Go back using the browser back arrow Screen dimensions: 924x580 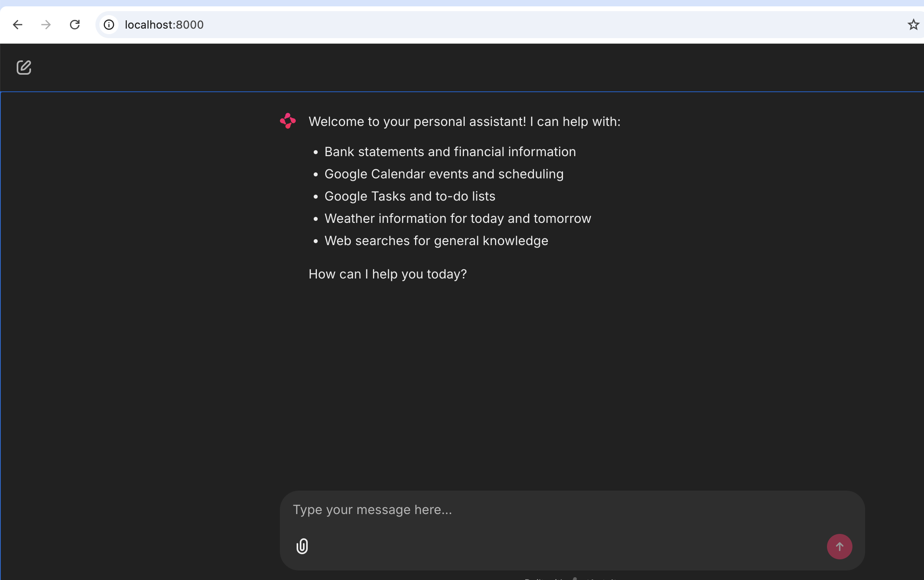(x=17, y=25)
